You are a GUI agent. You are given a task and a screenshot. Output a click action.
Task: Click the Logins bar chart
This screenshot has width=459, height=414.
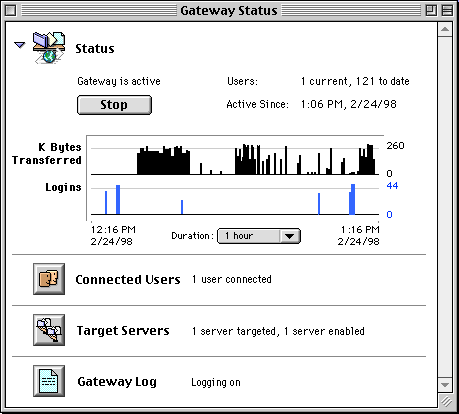[x=235, y=199]
